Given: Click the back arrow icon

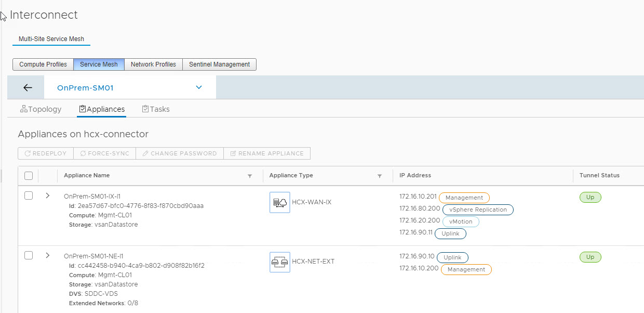Looking at the screenshot, I should tap(28, 88).
